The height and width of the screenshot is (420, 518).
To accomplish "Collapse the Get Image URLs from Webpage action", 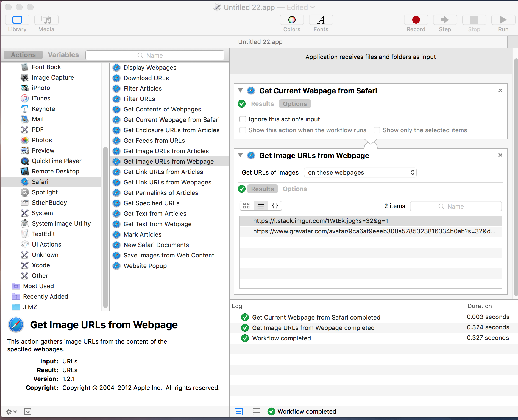I will 240,155.
